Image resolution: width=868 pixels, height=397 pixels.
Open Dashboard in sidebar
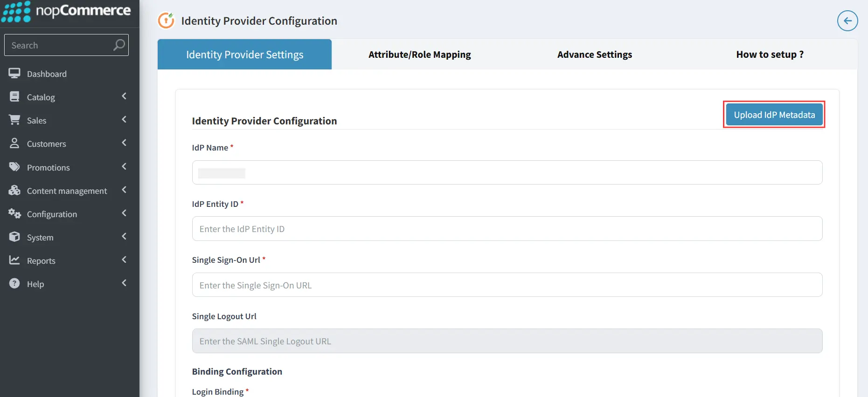[x=47, y=74]
